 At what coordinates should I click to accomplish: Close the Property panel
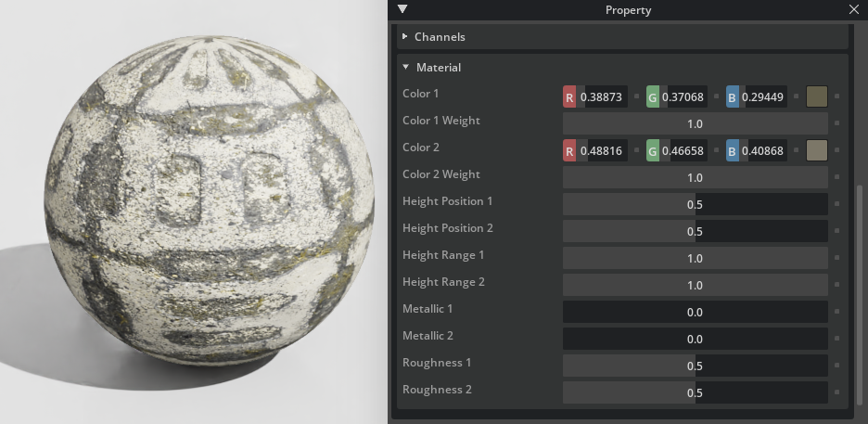tap(854, 9)
